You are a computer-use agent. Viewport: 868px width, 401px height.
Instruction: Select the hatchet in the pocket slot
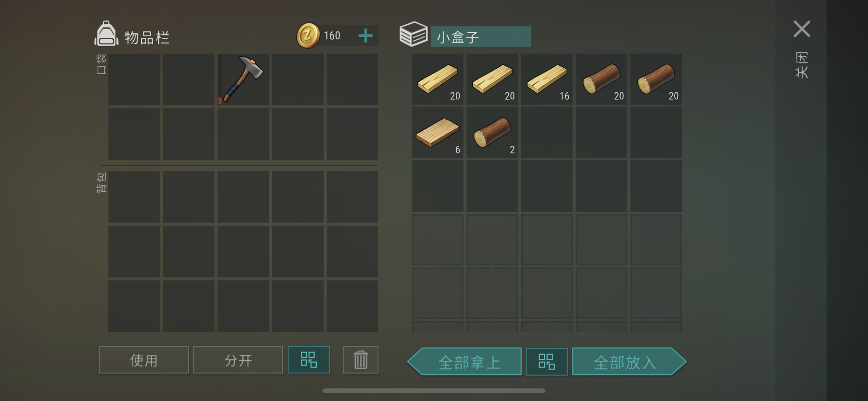243,79
